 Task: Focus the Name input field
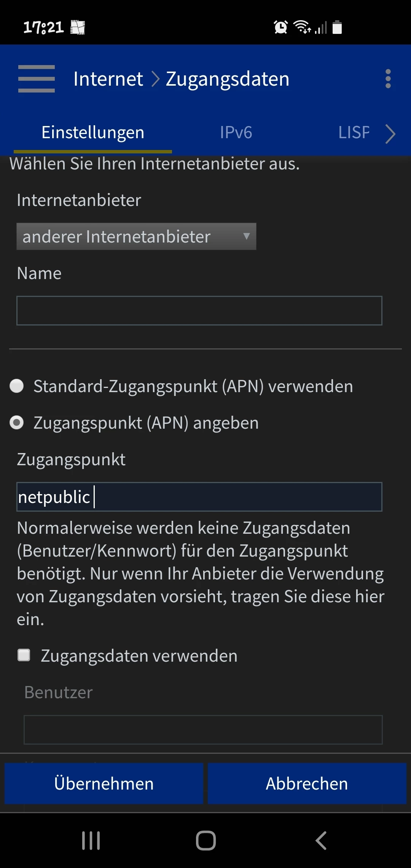199,311
